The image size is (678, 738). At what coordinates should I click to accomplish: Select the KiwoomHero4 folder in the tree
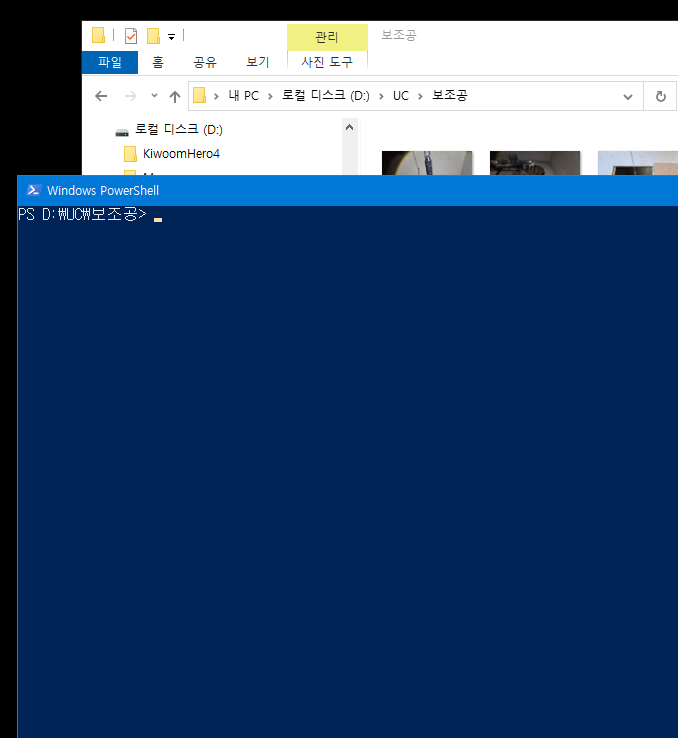pyautogui.click(x=181, y=154)
